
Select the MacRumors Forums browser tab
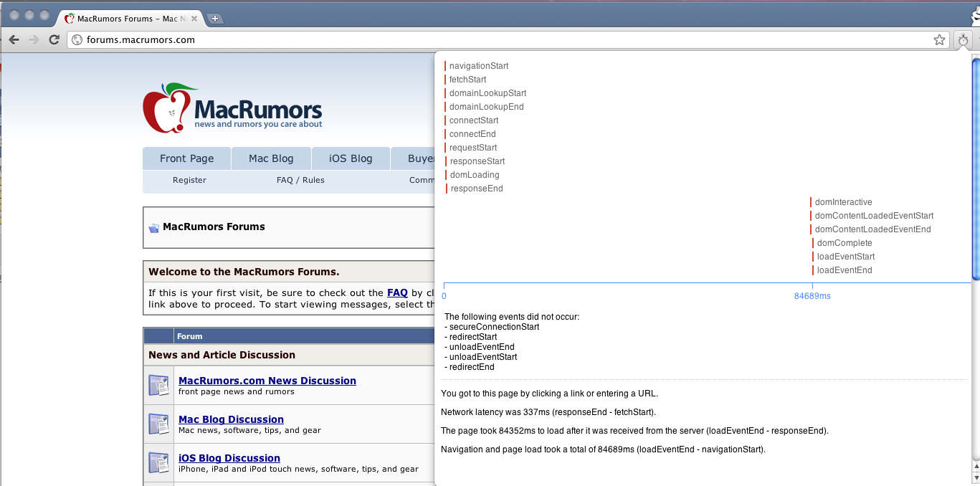click(130, 19)
